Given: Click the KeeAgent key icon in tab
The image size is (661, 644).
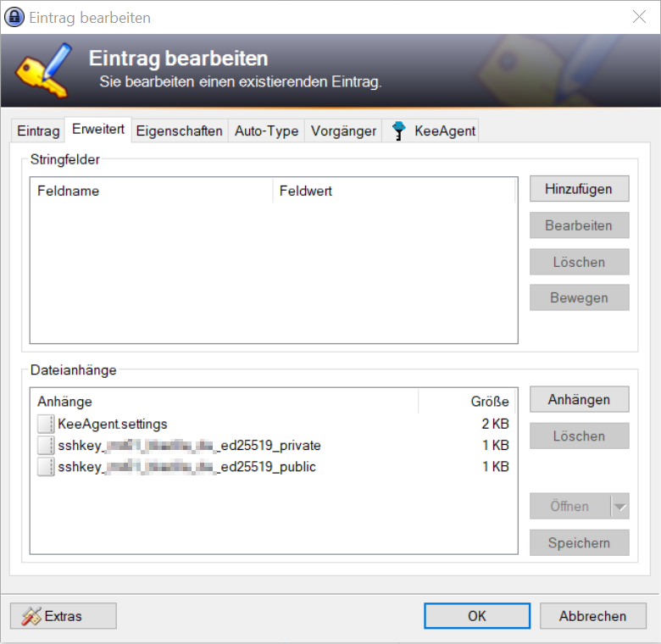Looking at the screenshot, I should pos(399,131).
